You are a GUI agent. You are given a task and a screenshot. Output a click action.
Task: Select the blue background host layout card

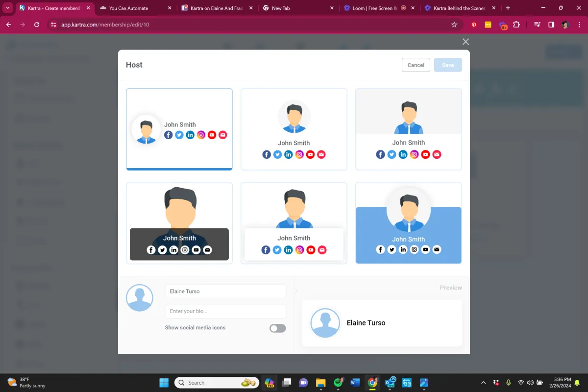(409, 223)
